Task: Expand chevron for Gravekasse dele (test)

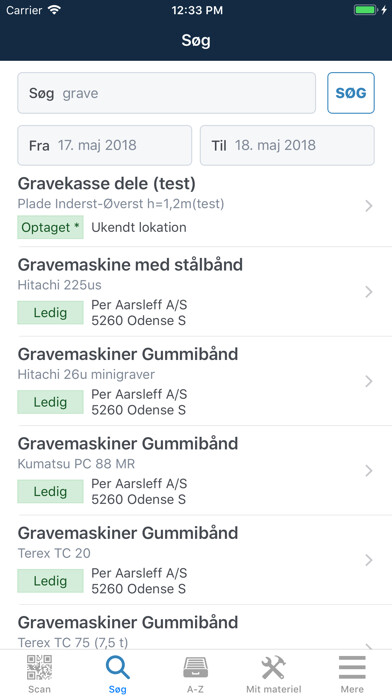Action: pos(368,206)
